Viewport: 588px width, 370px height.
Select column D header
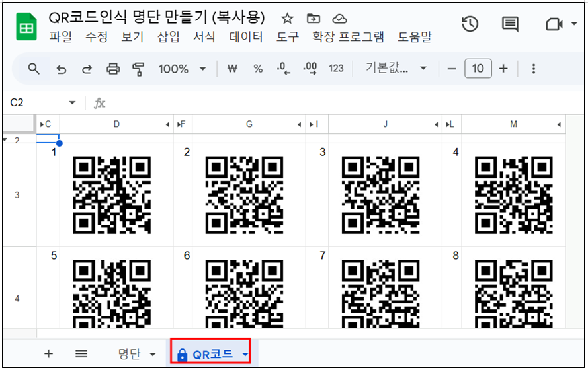(116, 124)
